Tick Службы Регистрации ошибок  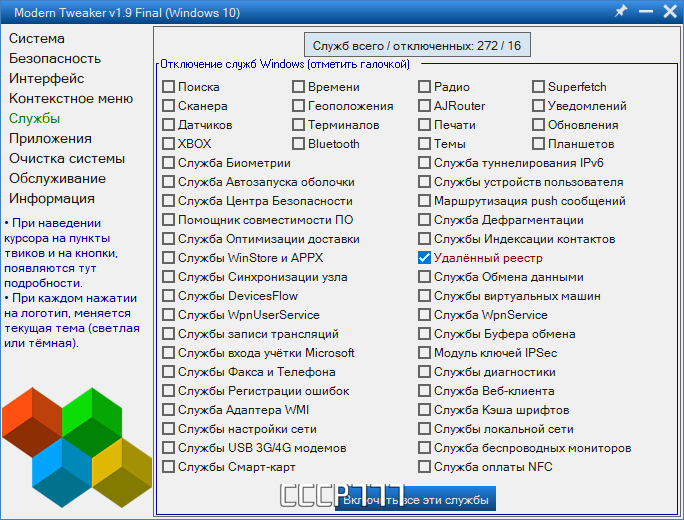[x=168, y=390]
